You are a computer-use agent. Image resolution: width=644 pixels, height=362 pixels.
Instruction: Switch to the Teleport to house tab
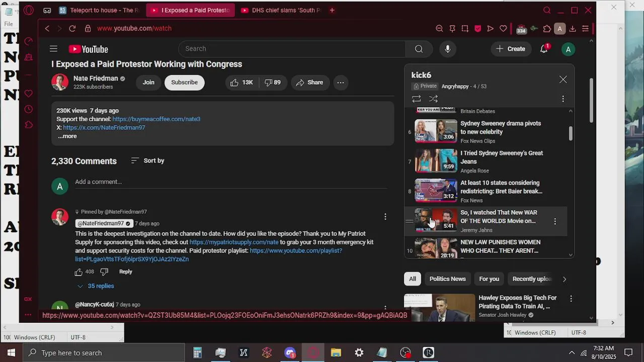[x=100, y=10]
